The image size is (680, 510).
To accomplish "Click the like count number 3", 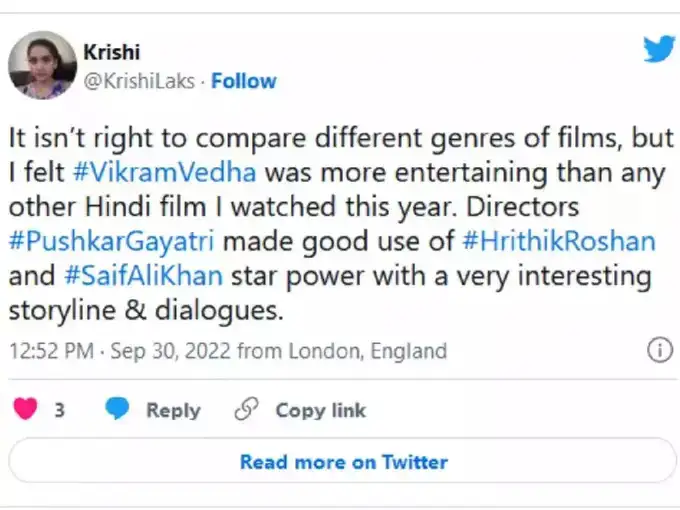I will pyautogui.click(x=60, y=410).
